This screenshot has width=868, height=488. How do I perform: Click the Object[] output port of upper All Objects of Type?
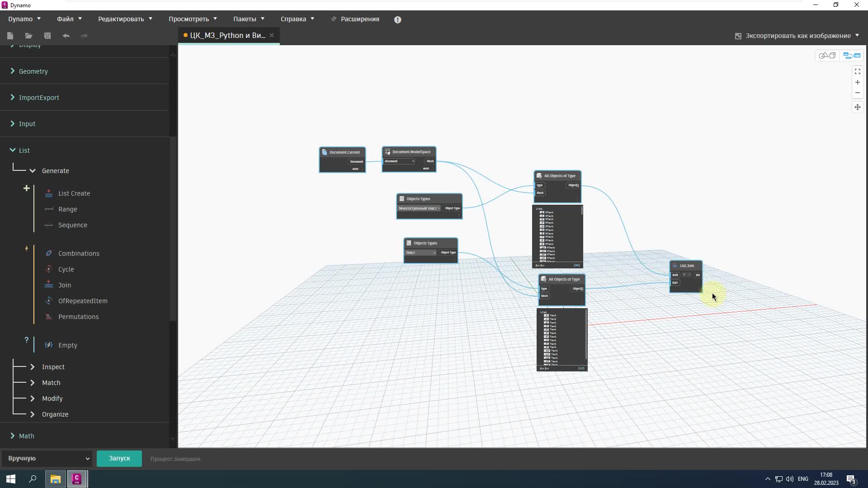573,185
